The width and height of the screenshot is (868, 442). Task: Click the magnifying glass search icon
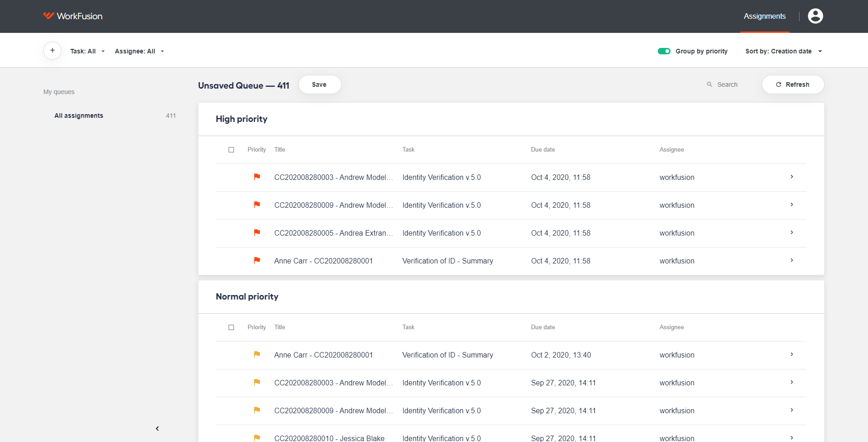709,84
